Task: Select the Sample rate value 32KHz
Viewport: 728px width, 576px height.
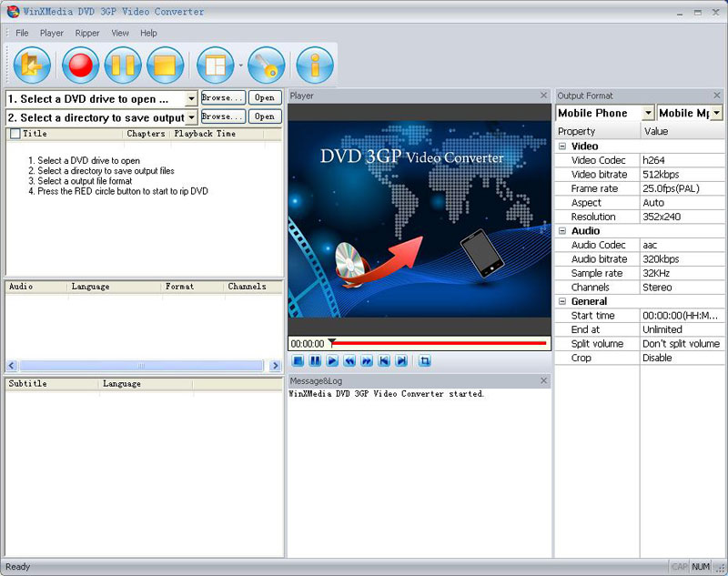Action: (682, 273)
